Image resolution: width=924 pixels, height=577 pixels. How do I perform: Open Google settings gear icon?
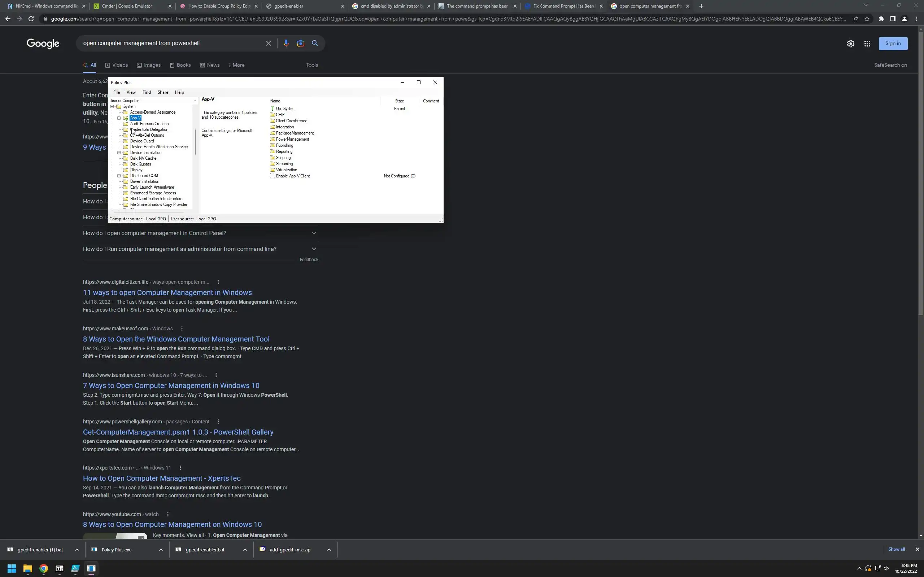(850, 44)
